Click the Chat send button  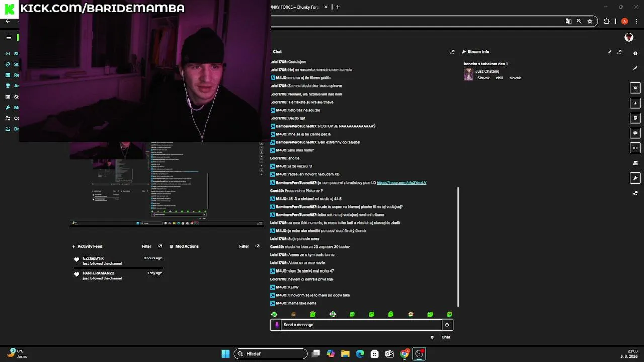[x=446, y=337]
